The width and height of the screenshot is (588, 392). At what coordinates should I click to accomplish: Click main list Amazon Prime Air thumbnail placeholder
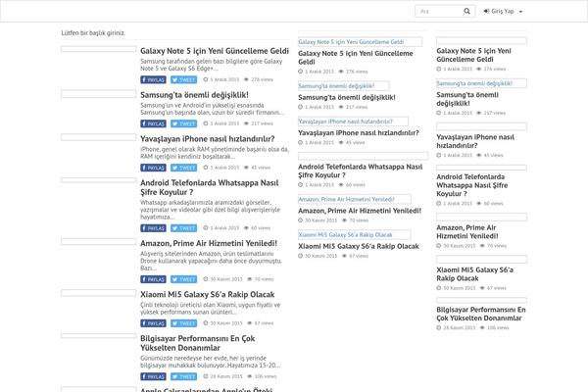tap(99, 242)
